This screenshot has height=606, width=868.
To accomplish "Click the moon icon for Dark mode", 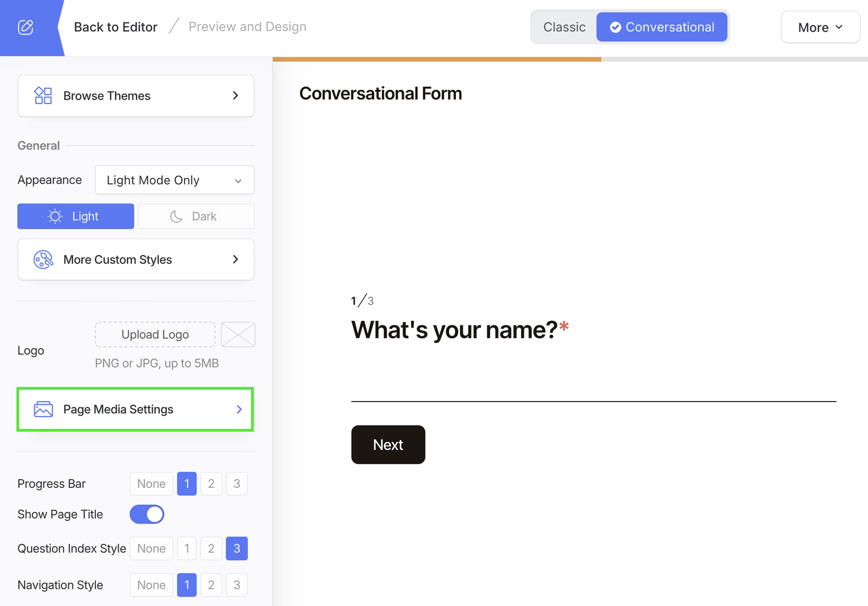I will (x=176, y=217).
